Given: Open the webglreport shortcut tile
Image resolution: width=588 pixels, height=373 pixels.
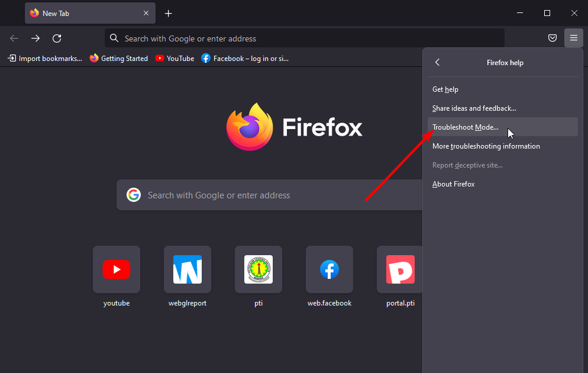Looking at the screenshot, I should (187, 269).
